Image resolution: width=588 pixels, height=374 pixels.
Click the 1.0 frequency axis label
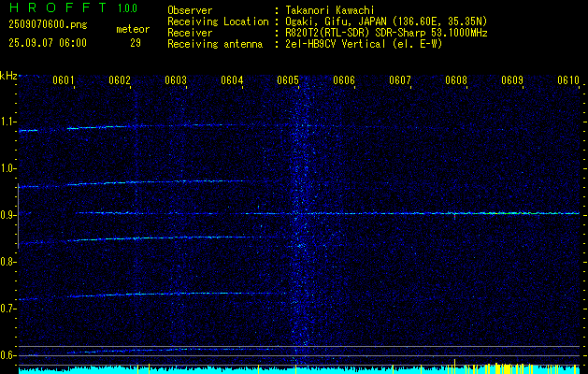coord(7,168)
